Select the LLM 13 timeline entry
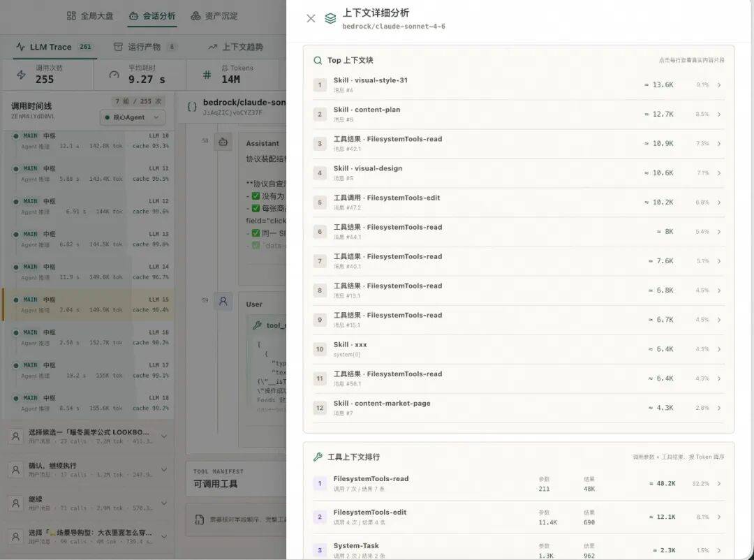Screen dimensions: 754x560 [x=89, y=239]
